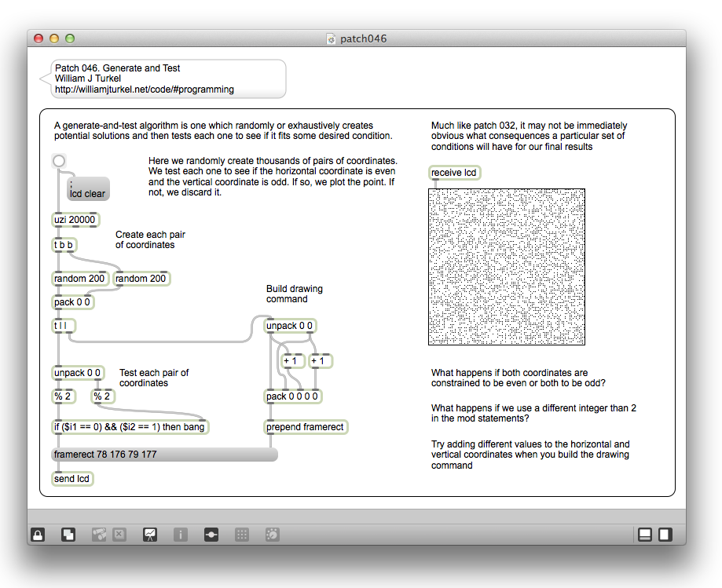This screenshot has width=722, height=588.
Task: Click the framerect 78 176 79 177 message
Action: (x=164, y=455)
